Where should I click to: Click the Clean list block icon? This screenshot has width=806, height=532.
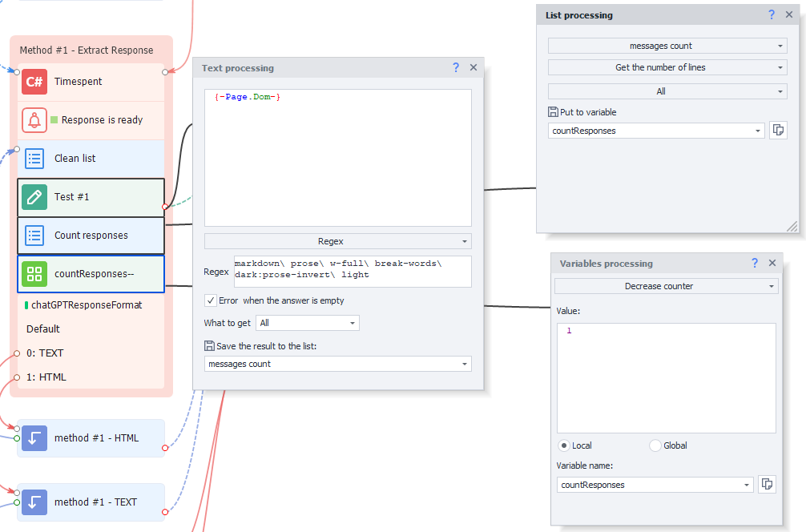pyautogui.click(x=34, y=159)
